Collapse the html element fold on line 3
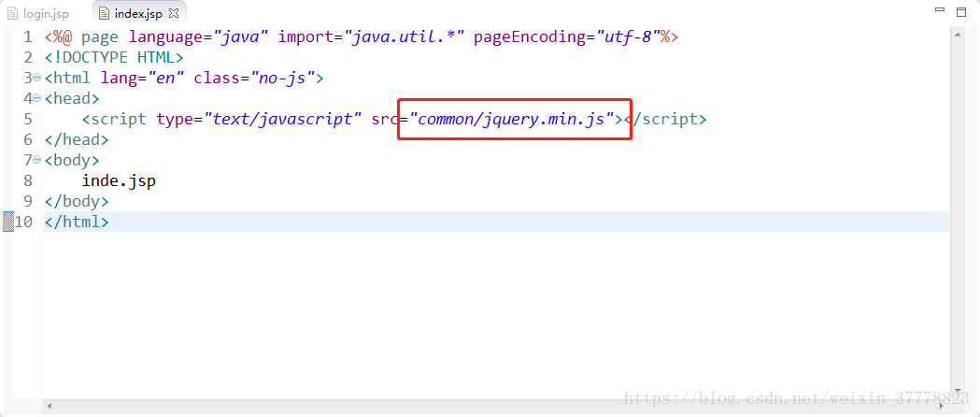 (x=36, y=78)
